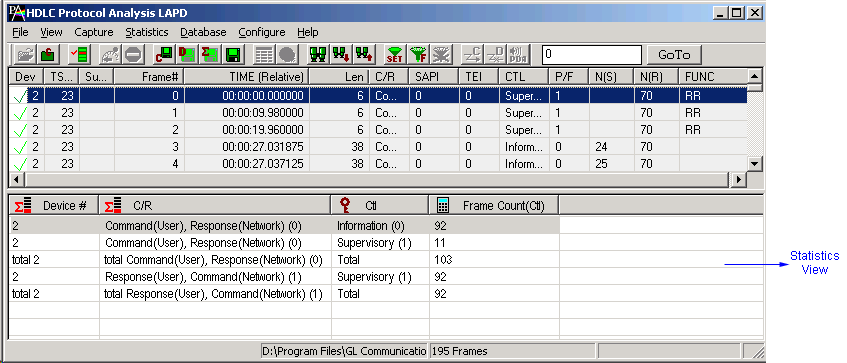Click the plain black floppy disk icon
Image resolution: width=847 pixels, height=363 pixels.
pyautogui.click(x=233, y=55)
